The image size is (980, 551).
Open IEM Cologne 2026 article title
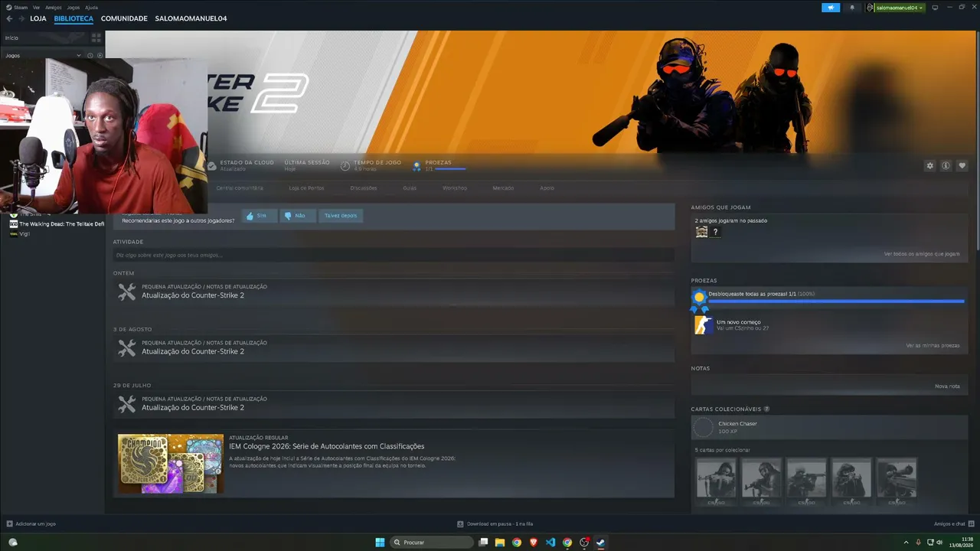326,446
